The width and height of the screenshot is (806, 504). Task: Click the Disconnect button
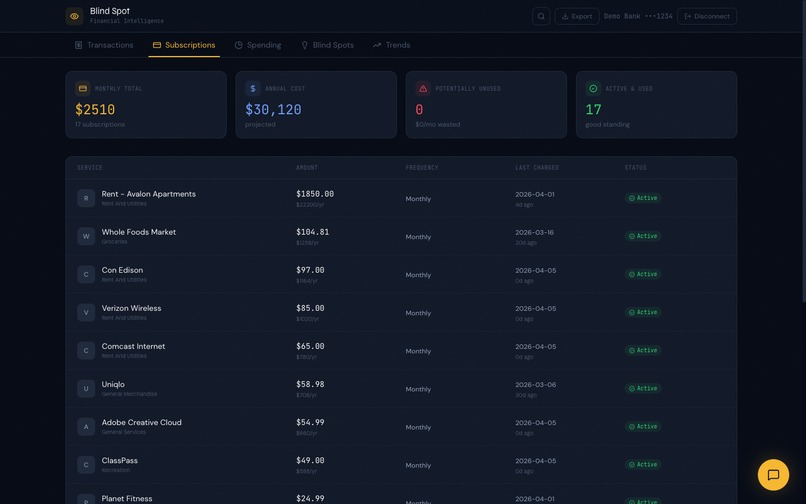coord(707,16)
